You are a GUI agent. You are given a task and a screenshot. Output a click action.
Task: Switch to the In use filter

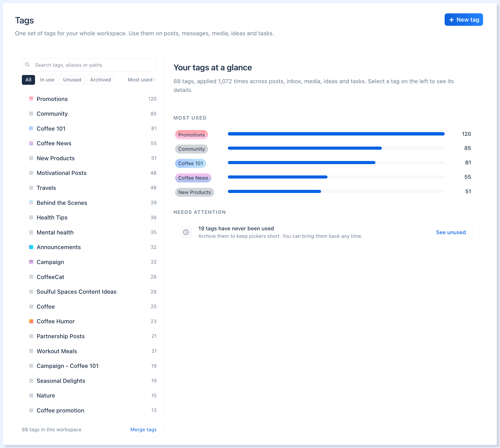pos(47,80)
